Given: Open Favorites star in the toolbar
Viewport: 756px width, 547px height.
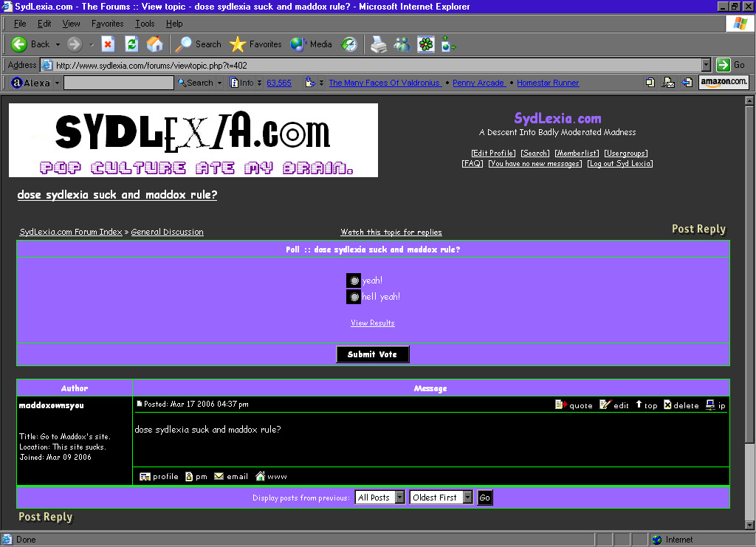Looking at the screenshot, I should 255,44.
